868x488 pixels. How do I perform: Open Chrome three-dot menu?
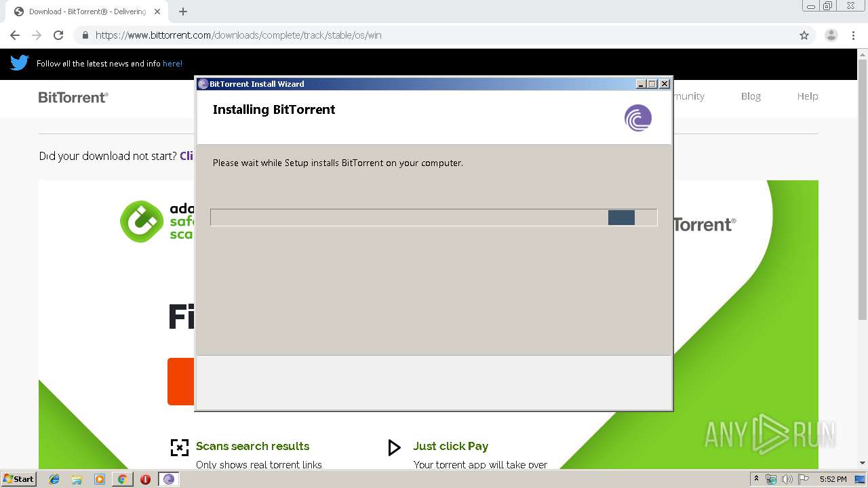[854, 35]
